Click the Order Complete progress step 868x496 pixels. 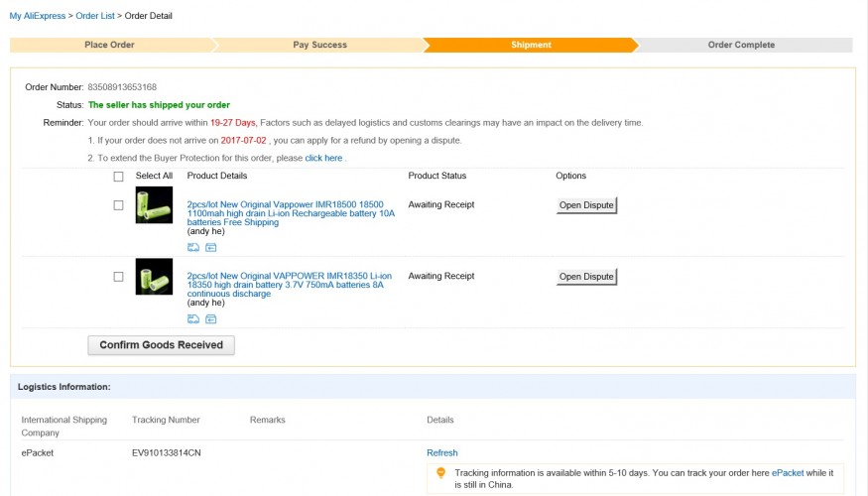[741, 45]
